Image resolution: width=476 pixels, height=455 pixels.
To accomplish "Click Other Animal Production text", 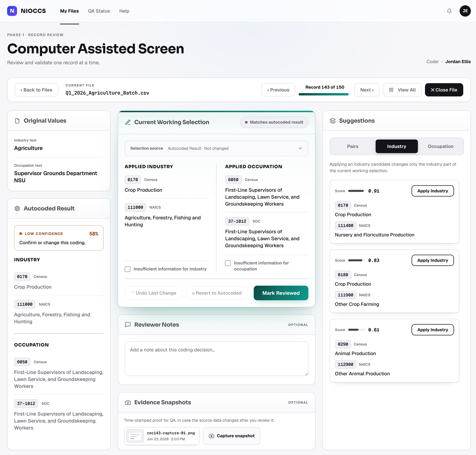I will (362, 374).
